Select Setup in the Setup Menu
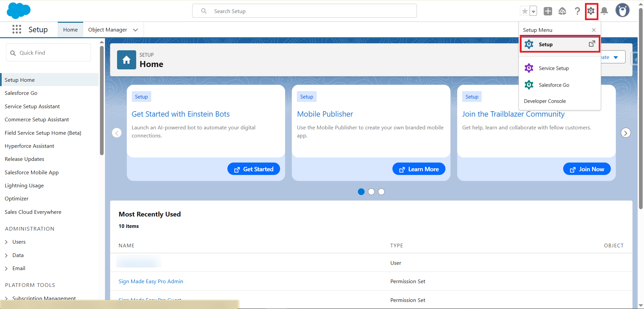The width and height of the screenshot is (644, 309). click(560, 44)
